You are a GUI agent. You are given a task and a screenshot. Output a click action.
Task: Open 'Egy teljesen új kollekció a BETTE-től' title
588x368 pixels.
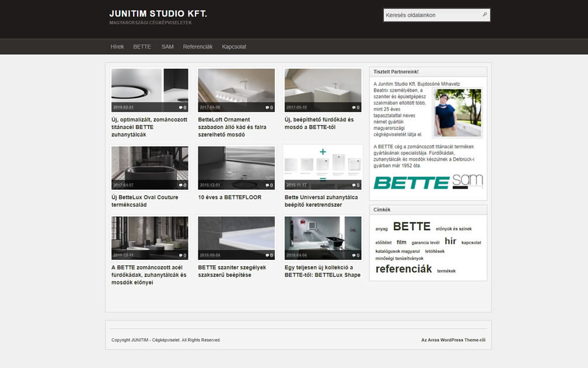click(323, 271)
